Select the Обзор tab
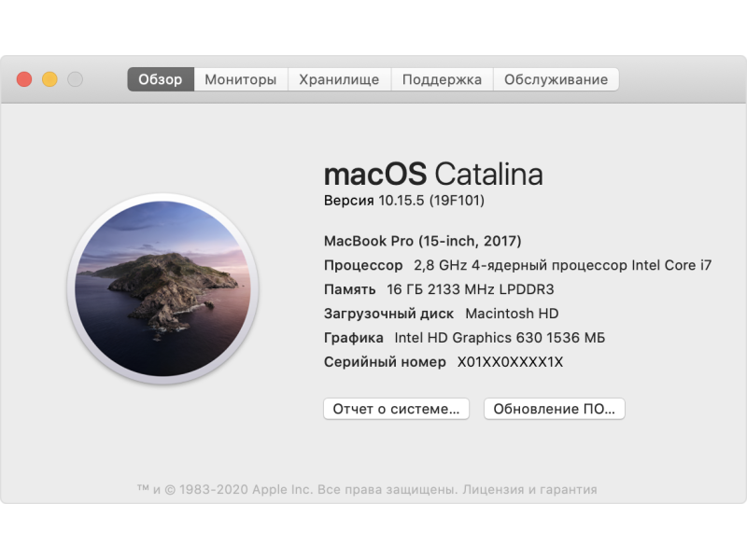Viewport: 747px width, 560px height. click(x=161, y=79)
